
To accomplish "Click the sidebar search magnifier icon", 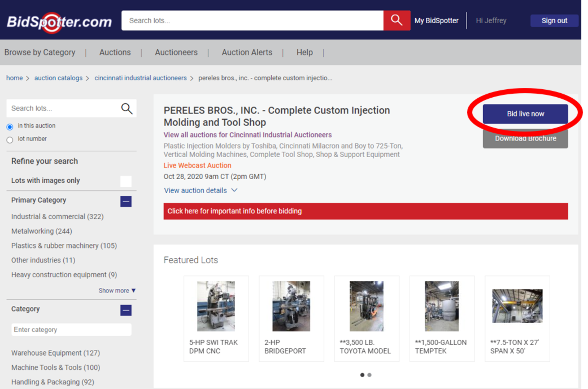I will point(126,109).
